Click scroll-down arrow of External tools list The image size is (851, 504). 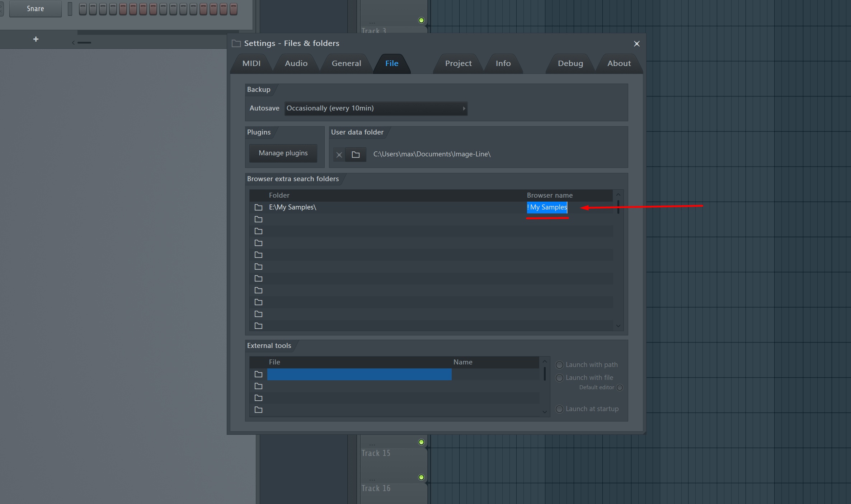click(545, 412)
